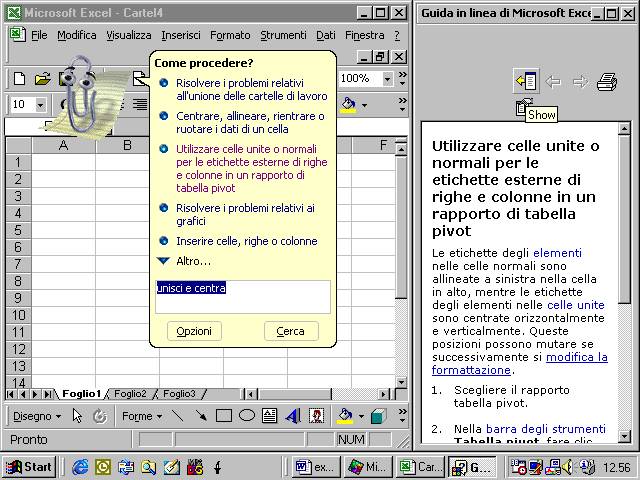The image size is (640, 480).
Task: Open the Forme shapes dropdown
Action: 142,416
